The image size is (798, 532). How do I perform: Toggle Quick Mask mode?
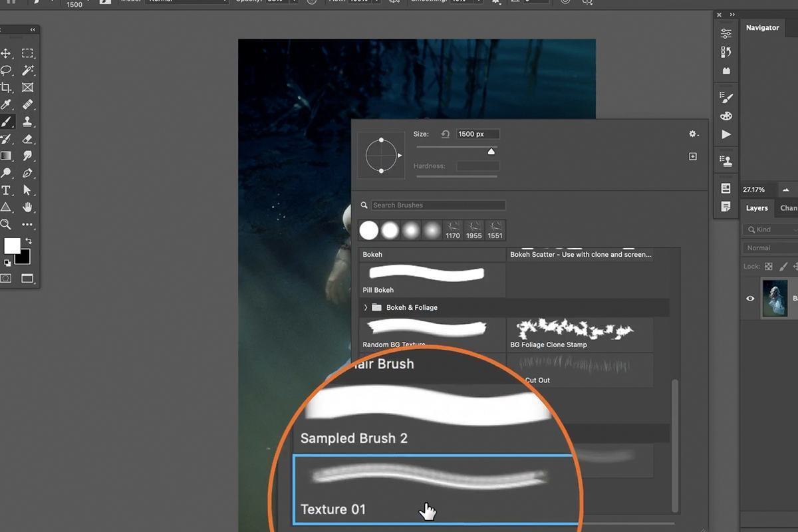pyautogui.click(x=6, y=278)
